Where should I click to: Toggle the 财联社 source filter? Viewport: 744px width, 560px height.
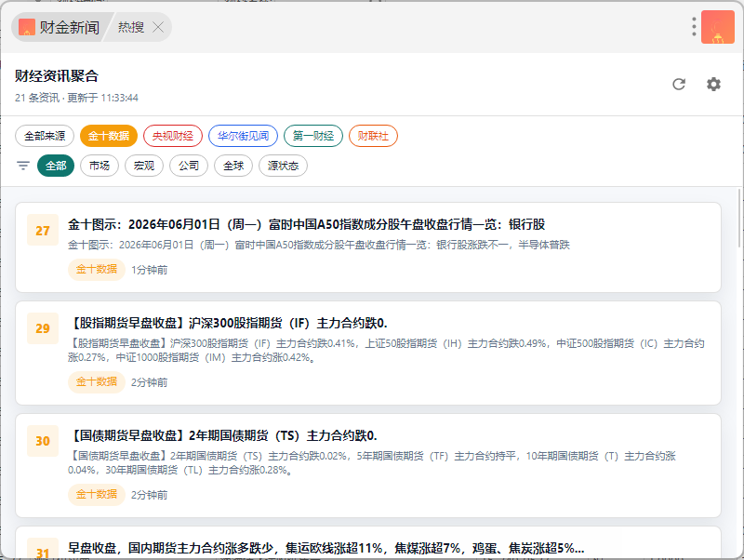click(x=373, y=136)
